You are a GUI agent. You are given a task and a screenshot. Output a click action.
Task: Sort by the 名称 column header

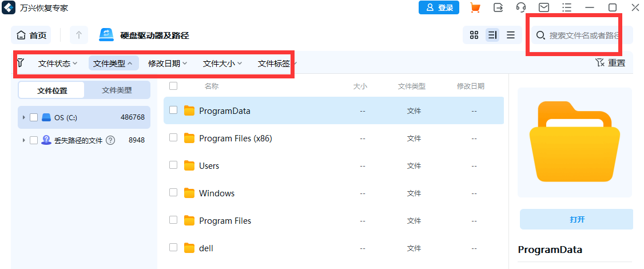click(212, 86)
